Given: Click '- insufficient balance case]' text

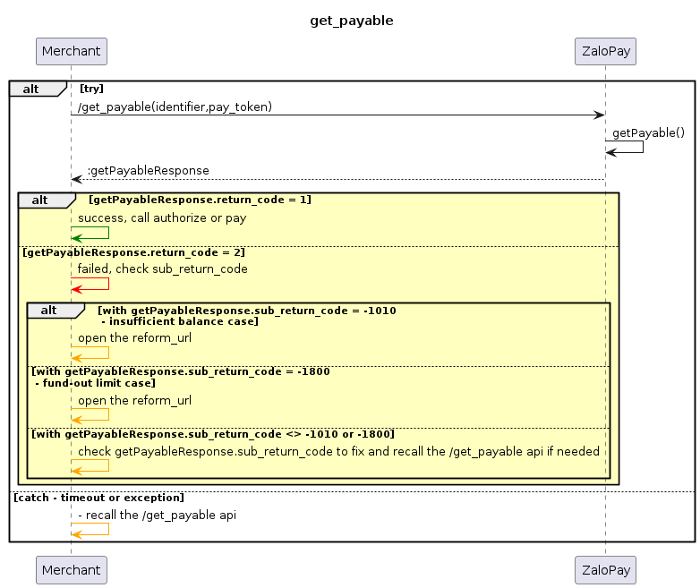Looking at the screenshot, I should 179,321.
